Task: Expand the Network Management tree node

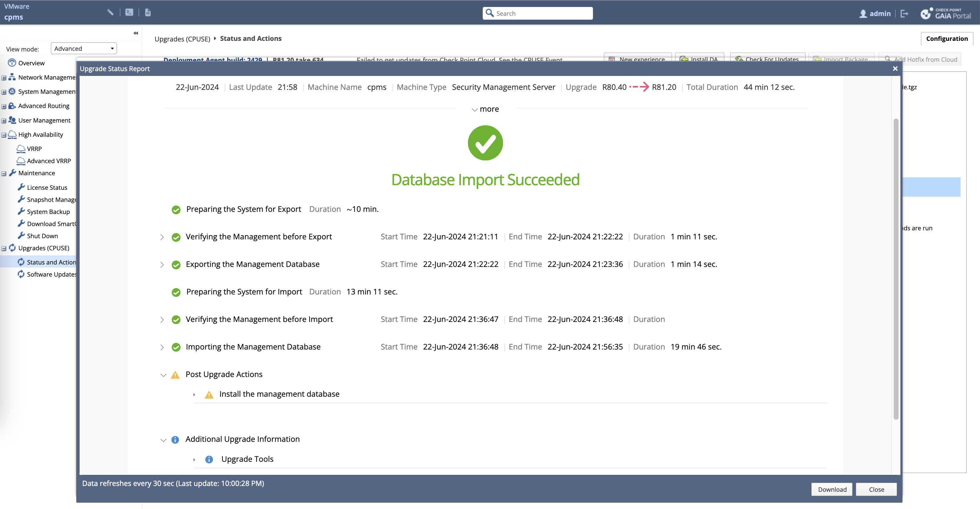Action: point(4,77)
